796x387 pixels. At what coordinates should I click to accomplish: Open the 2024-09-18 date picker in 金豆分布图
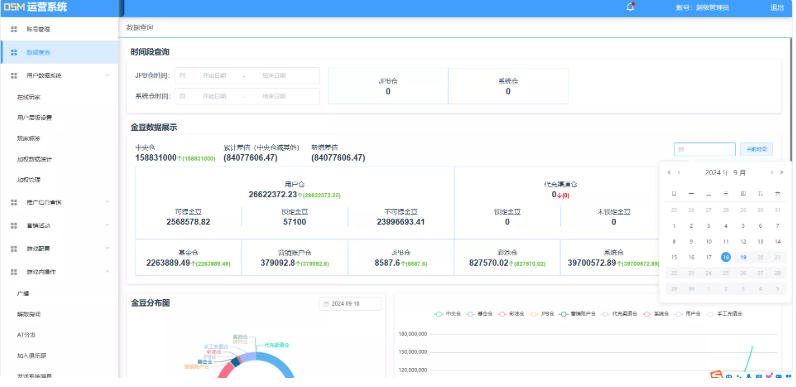(350, 304)
